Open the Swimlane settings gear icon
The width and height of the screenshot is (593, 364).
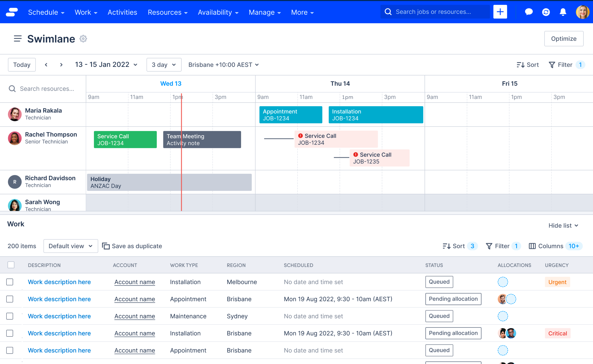pyautogui.click(x=83, y=38)
